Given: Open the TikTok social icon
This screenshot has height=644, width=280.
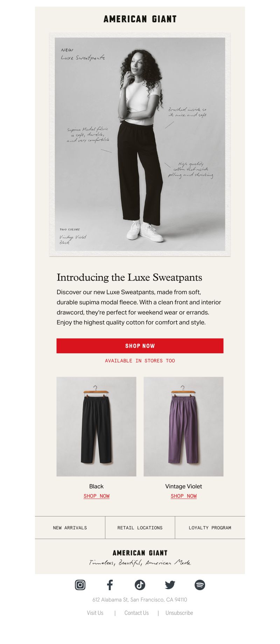Looking at the screenshot, I should click(x=140, y=585).
